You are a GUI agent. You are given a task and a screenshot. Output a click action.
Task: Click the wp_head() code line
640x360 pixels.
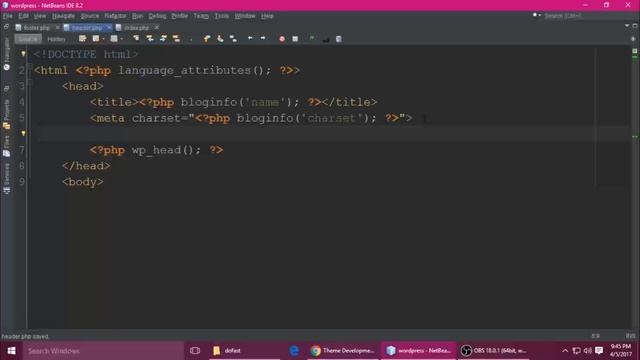156,150
